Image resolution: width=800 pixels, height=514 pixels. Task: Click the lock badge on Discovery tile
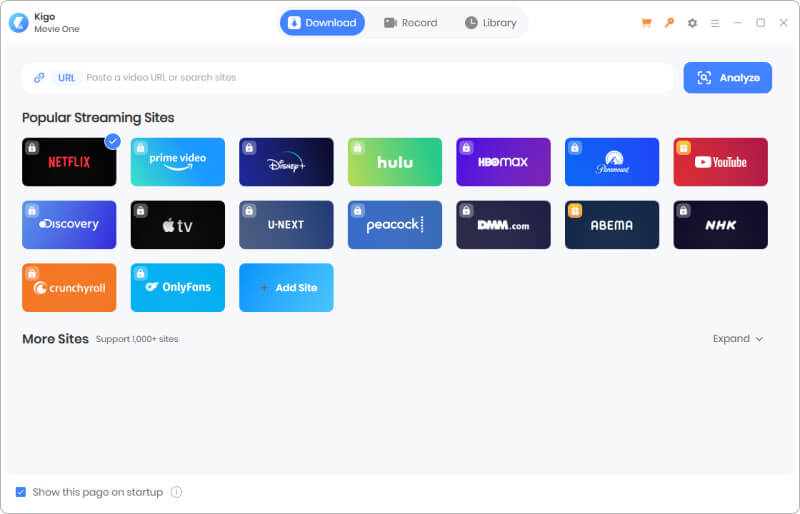[x=32, y=211]
